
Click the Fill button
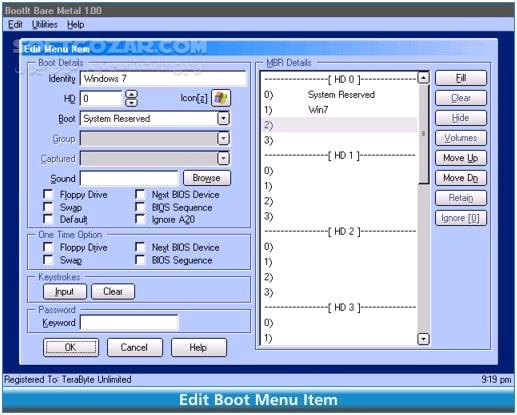[x=461, y=78]
